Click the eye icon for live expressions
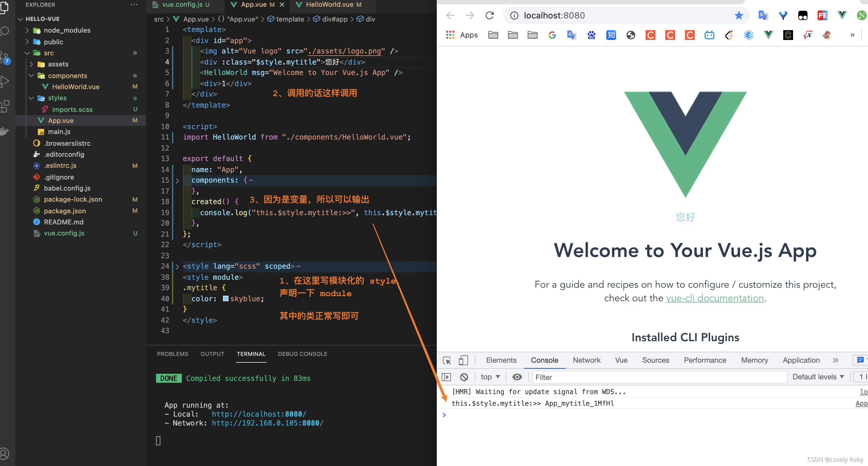 (x=517, y=377)
